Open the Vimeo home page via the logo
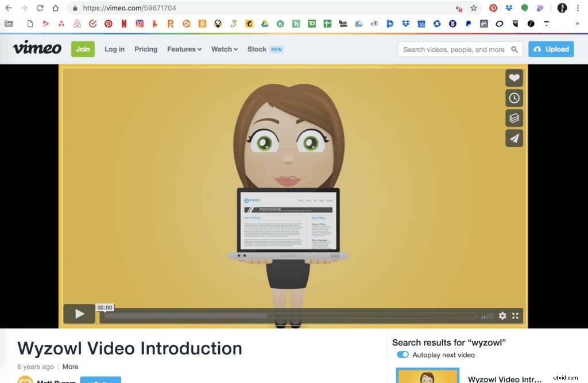This screenshot has height=383, width=588. point(36,49)
